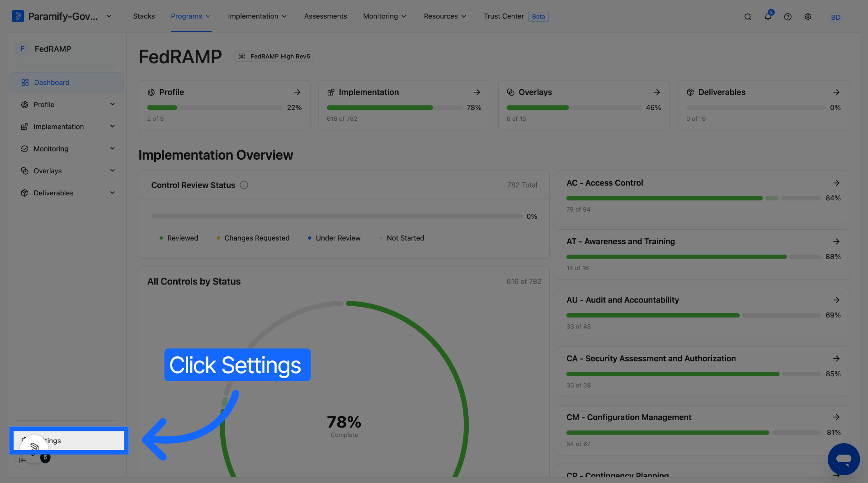Click the Paramify logo icon
Viewport: 868px width, 483px height.
pos(18,16)
